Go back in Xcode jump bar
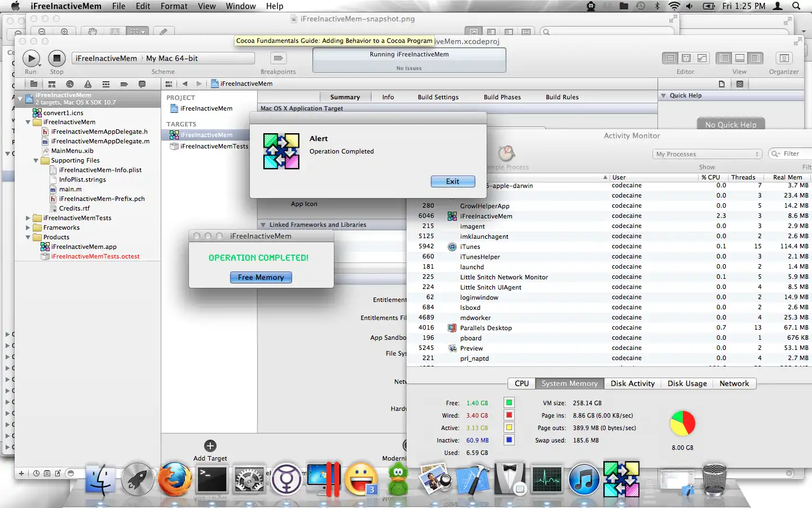The image size is (812, 508). pos(185,84)
